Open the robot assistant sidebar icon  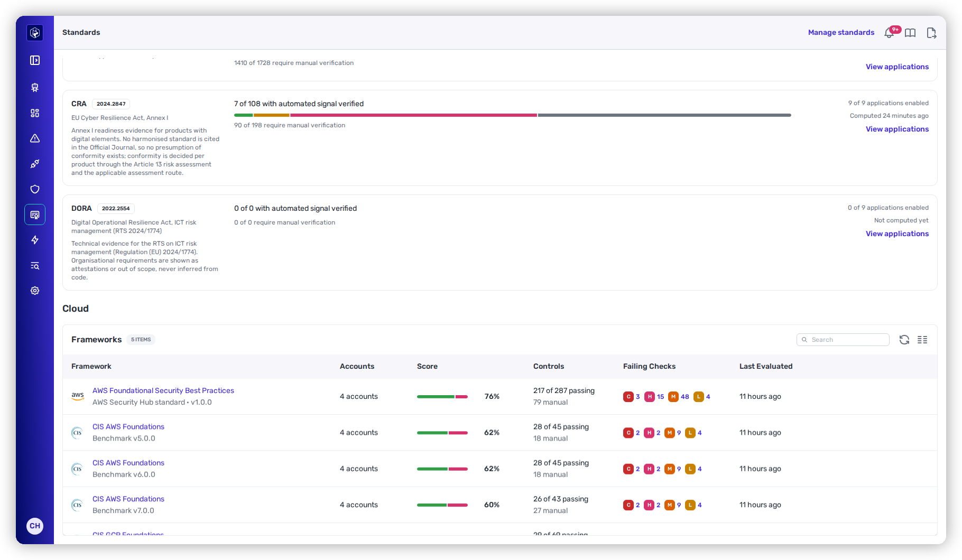[x=35, y=88]
